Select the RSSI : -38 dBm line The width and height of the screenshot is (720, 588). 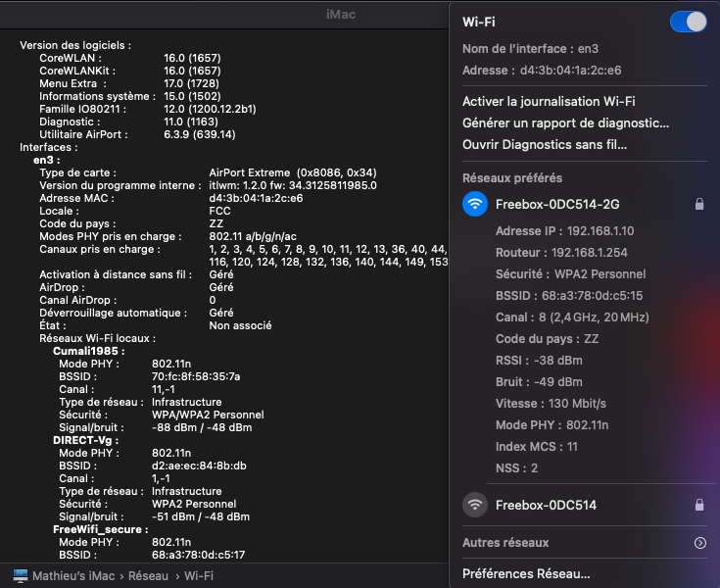(539, 361)
